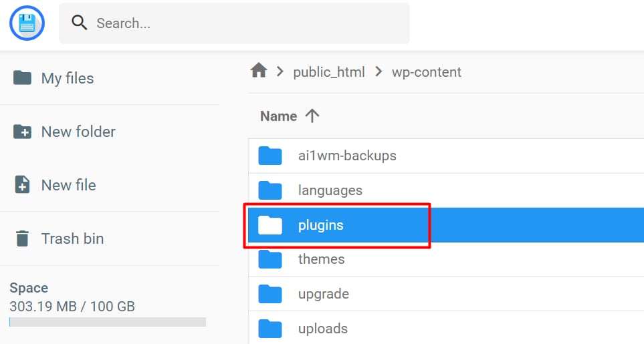Create a New file from sidebar
The image size is (644, 344).
(68, 185)
